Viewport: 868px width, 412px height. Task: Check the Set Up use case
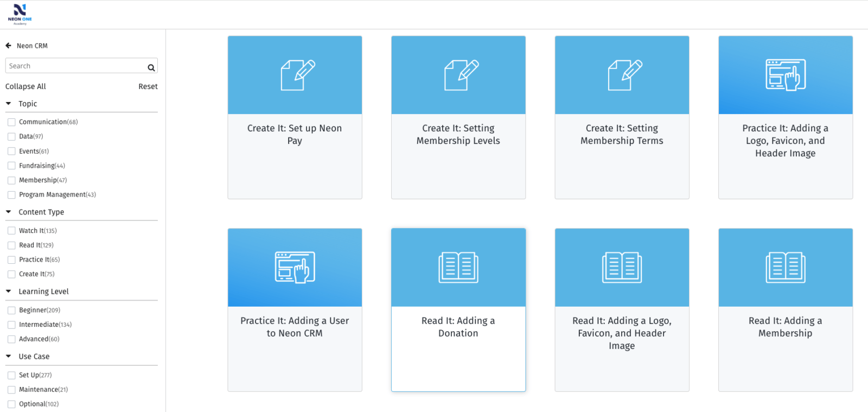[x=11, y=375]
